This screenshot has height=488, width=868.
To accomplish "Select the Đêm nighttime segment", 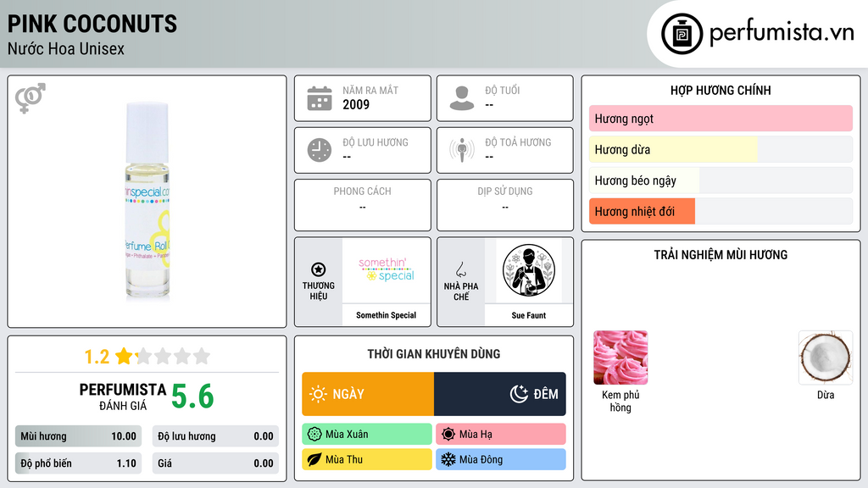I will click(500, 394).
